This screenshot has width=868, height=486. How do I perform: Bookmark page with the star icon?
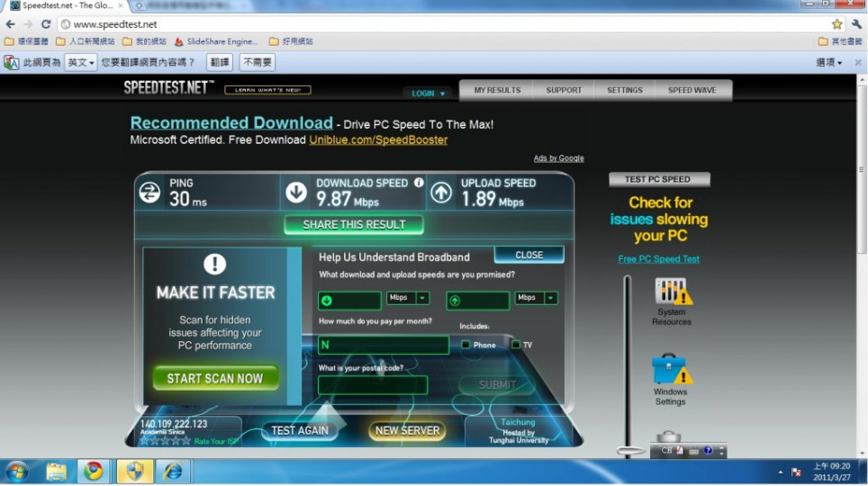click(836, 24)
